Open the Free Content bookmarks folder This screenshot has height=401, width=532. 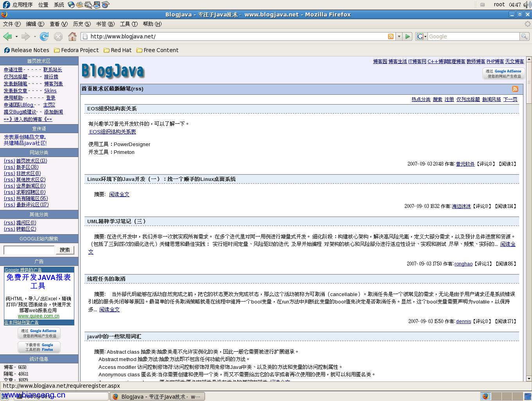(157, 50)
